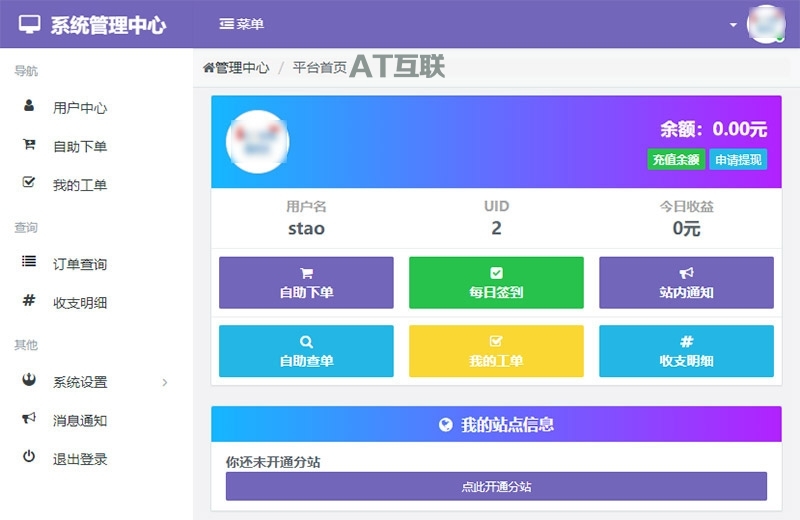Click the 退出登录 power icon

29,456
